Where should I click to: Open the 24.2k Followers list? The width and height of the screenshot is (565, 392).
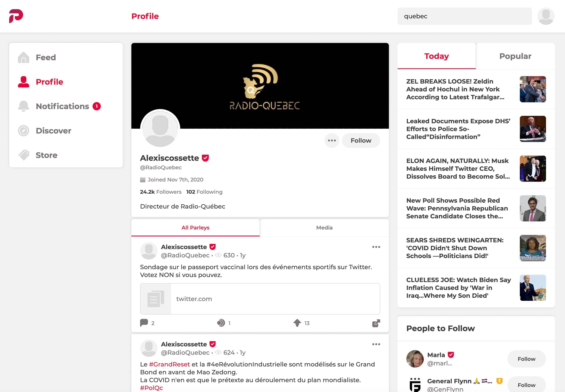pyautogui.click(x=161, y=192)
